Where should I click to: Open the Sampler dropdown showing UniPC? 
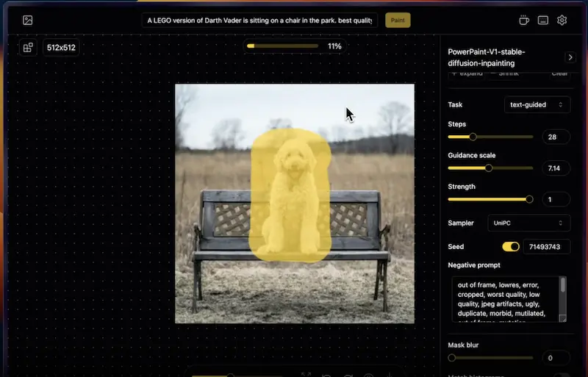[x=528, y=223]
